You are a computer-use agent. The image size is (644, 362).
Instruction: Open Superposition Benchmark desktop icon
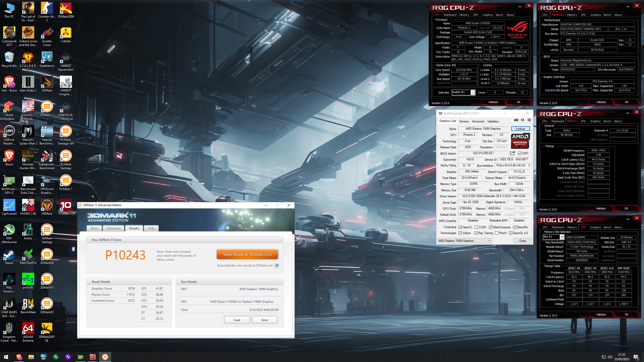point(47,160)
